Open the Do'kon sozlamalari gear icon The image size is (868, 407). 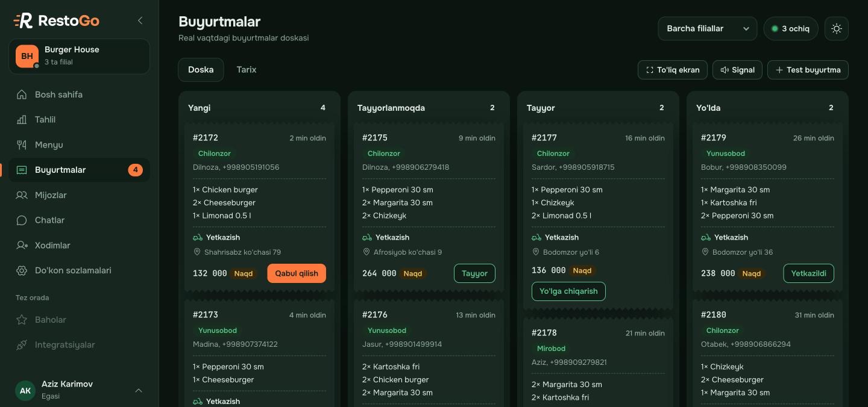[22, 271]
